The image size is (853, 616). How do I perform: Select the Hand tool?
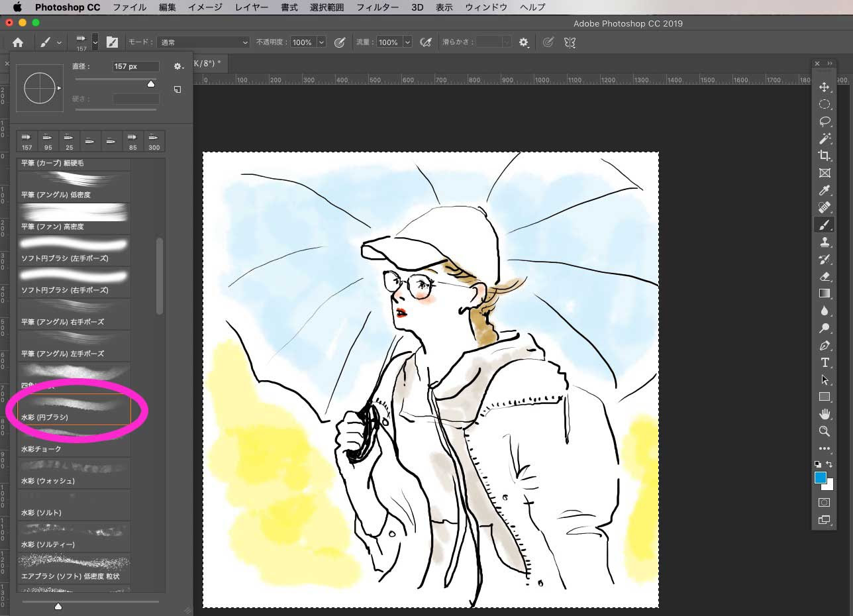825,414
